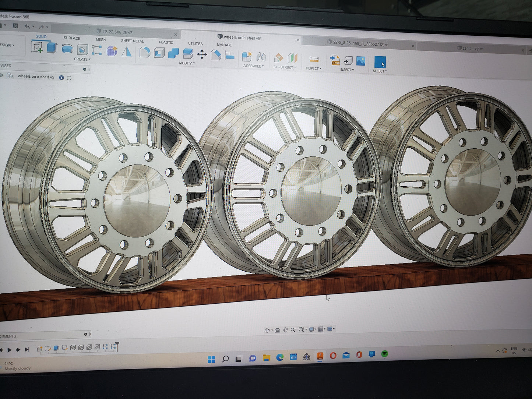This screenshot has height=399, width=532.
Task: Switch to the Sheet Metal tab
Action: click(x=133, y=41)
